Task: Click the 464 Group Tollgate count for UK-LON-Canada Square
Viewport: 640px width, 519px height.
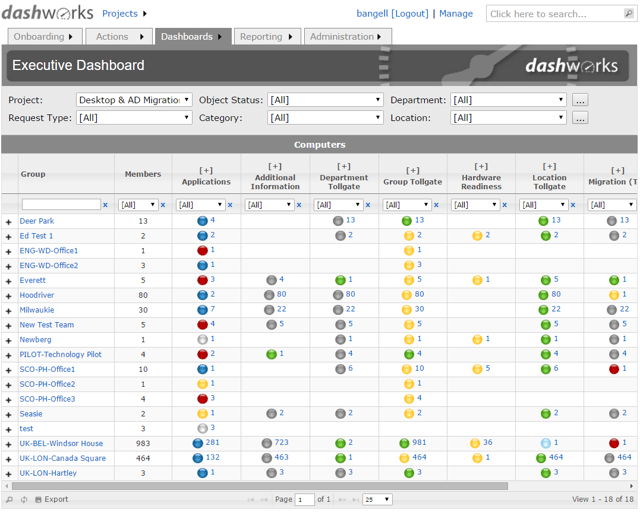Action: click(x=419, y=457)
